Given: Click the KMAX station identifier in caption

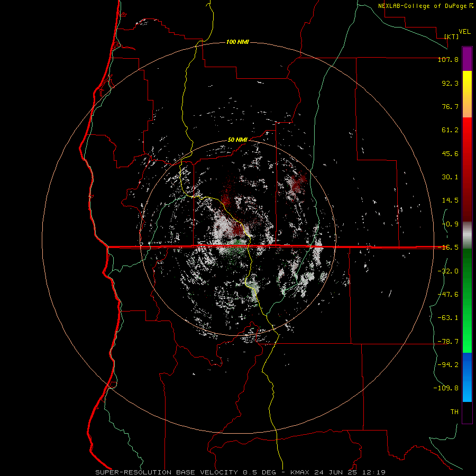Looking at the screenshot, I should 299,472.
